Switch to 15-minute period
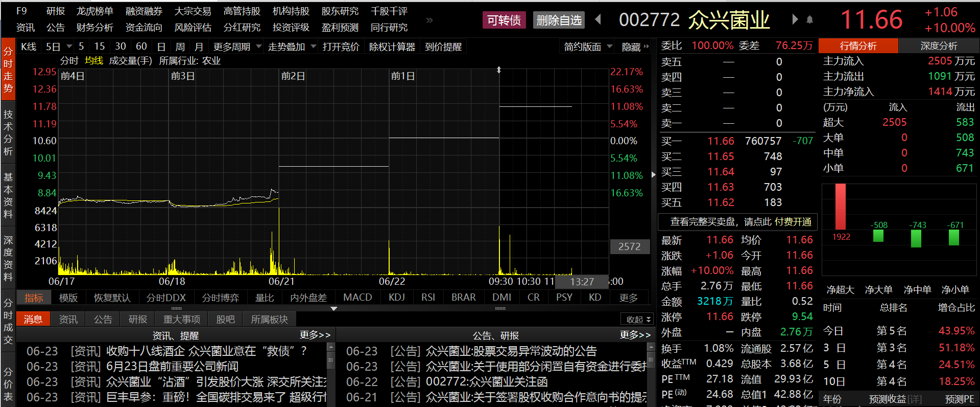Screen dimensions: 980x407 click(100, 47)
